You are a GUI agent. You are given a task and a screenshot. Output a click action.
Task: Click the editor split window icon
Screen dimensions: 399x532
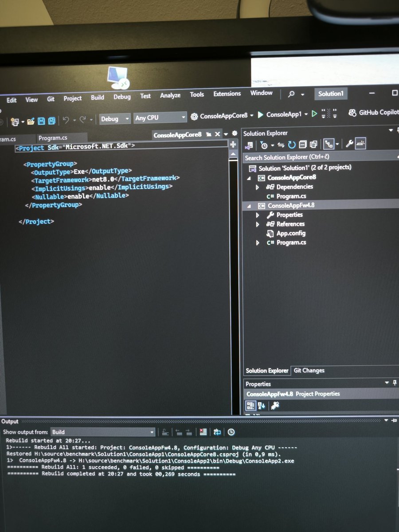[x=233, y=145]
